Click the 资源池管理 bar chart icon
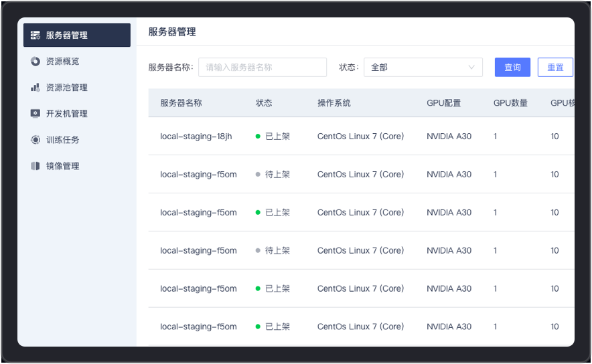The image size is (592, 364). tap(35, 88)
